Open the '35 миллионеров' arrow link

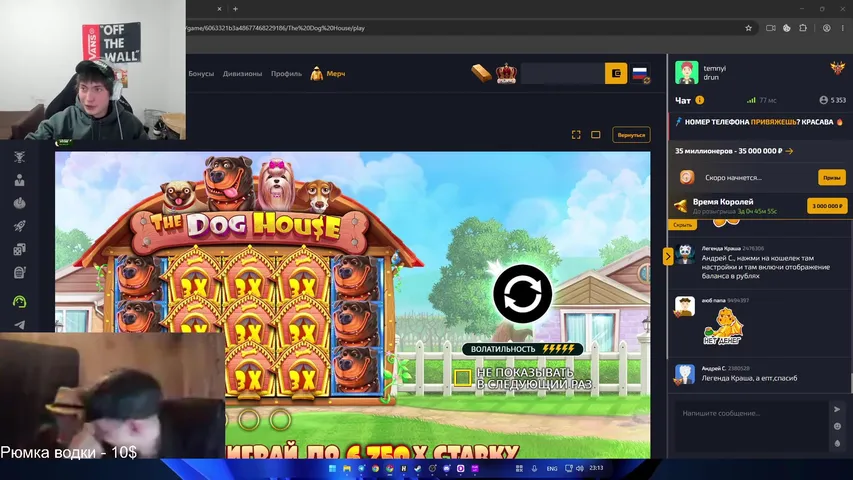coord(789,151)
